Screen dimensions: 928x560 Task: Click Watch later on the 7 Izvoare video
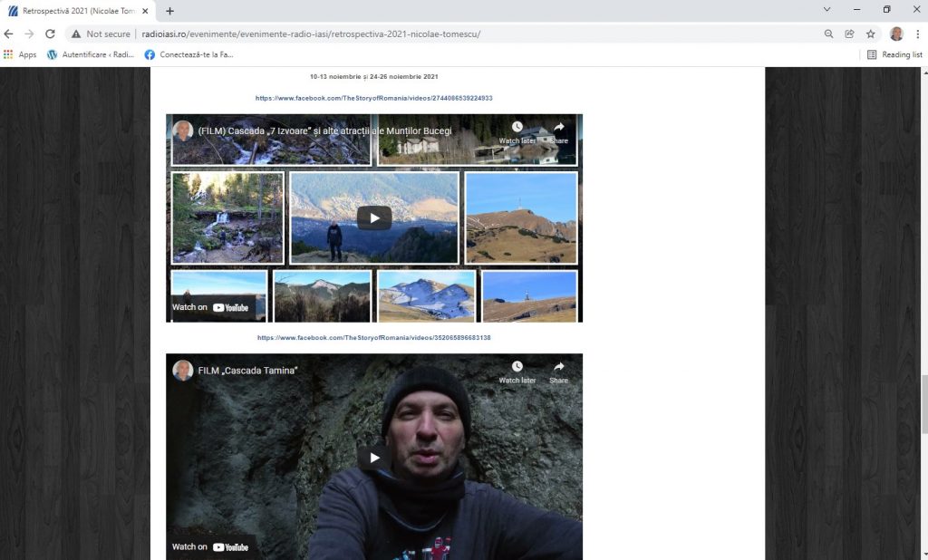pyautogui.click(x=517, y=132)
